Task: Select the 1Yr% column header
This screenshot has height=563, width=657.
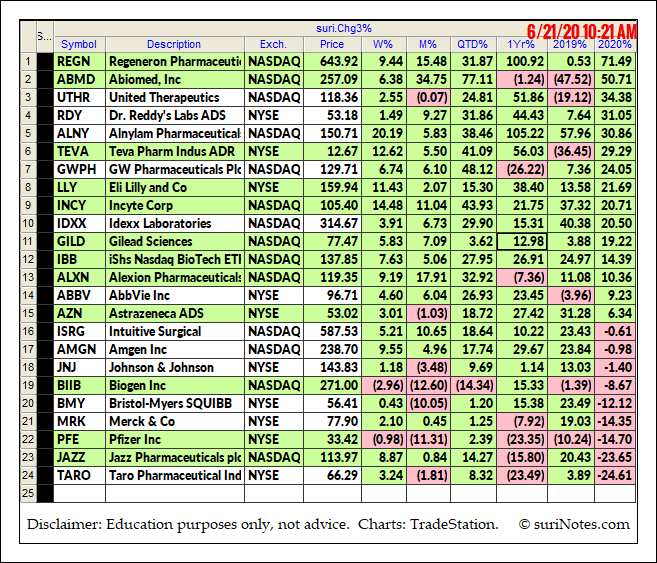Action: tap(520, 44)
